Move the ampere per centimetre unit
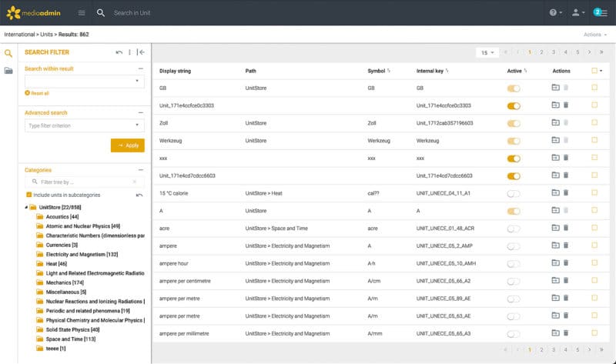Viewport: 616px width, 364px height. point(555,280)
